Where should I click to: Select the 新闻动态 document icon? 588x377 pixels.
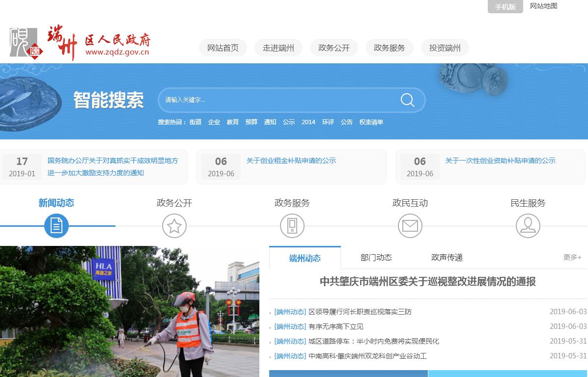(x=56, y=226)
